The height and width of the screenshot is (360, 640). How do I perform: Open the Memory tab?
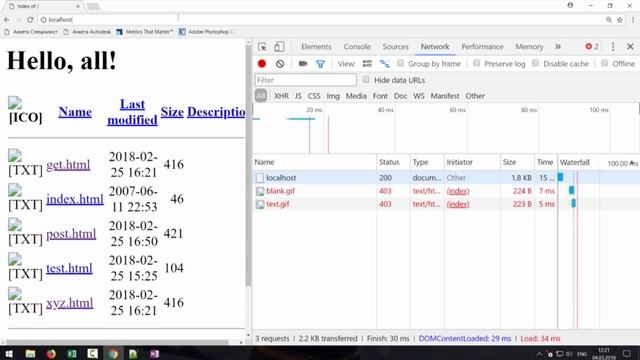click(529, 47)
